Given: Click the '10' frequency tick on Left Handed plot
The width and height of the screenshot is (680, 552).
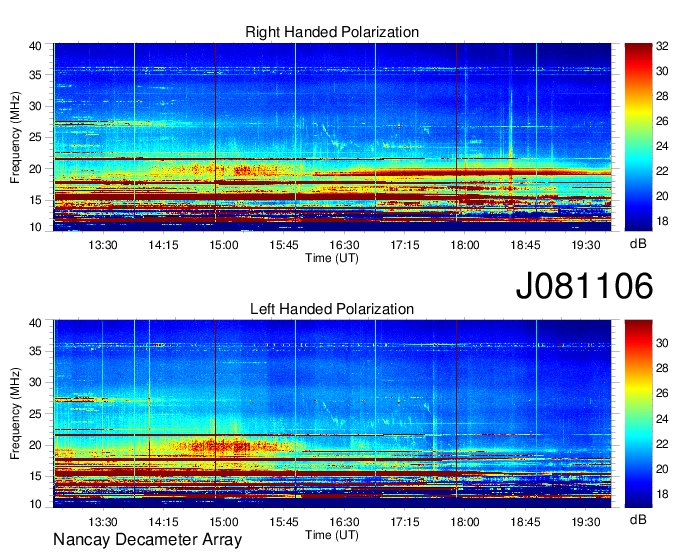Looking at the screenshot, I should pyautogui.click(x=35, y=504).
